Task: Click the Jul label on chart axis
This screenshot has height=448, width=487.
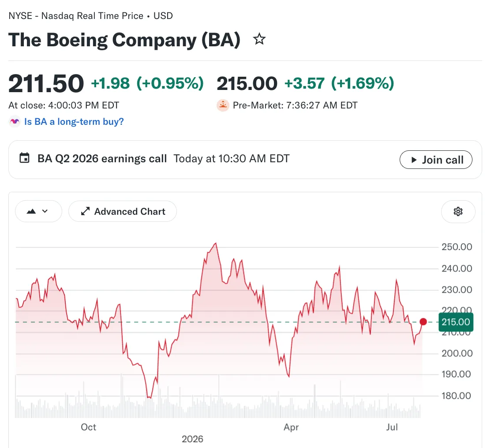Action: pyautogui.click(x=392, y=427)
